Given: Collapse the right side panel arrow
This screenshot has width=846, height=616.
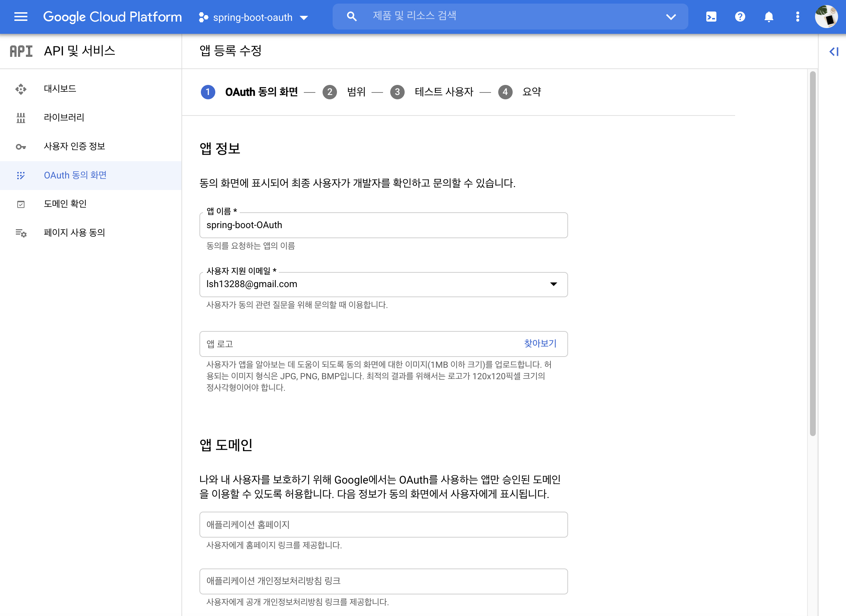Looking at the screenshot, I should (x=834, y=51).
